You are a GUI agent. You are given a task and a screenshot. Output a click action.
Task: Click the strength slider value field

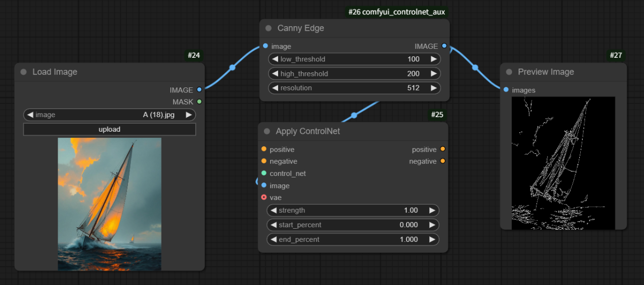tap(353, 210)
